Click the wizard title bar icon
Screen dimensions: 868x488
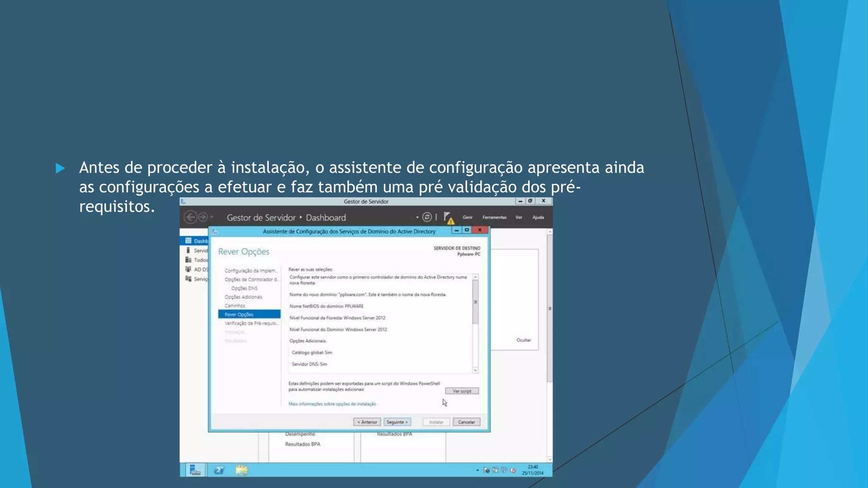tap(214, 231)
